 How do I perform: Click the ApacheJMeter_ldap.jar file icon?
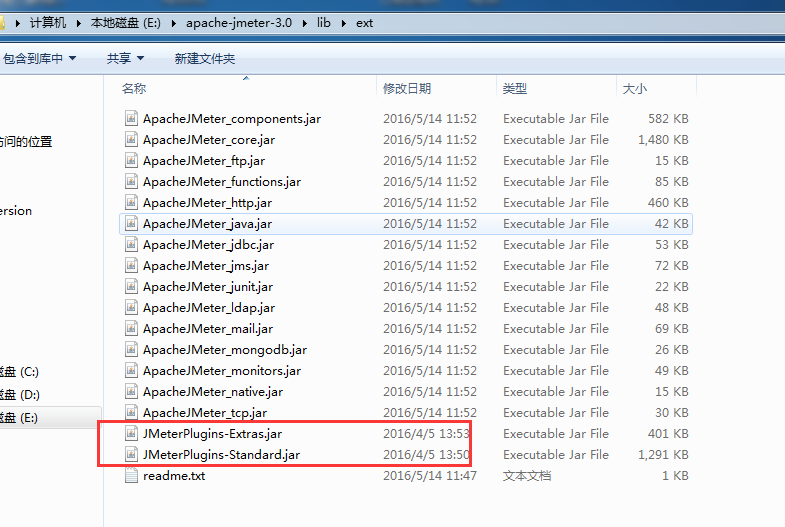pos(131,307)
